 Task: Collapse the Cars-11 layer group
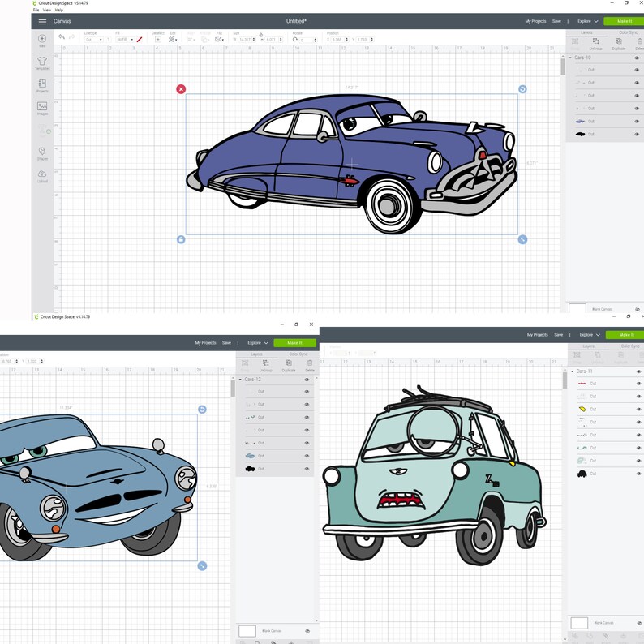click(572, 371)
